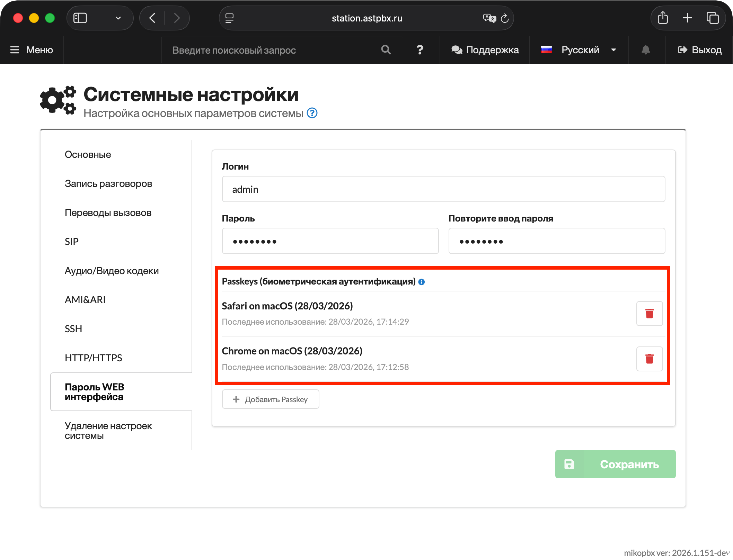Open the question mark help icon
The image size is (733, 560).
(x=420, y=50)
